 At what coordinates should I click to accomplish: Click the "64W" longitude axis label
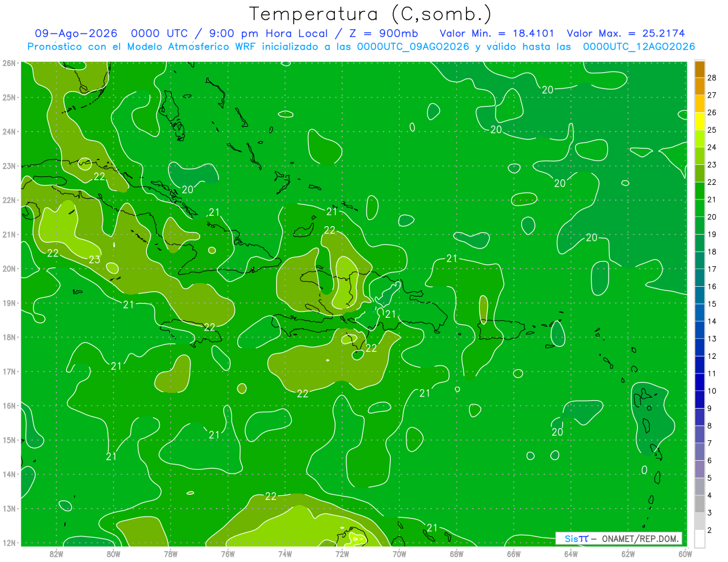570,554
